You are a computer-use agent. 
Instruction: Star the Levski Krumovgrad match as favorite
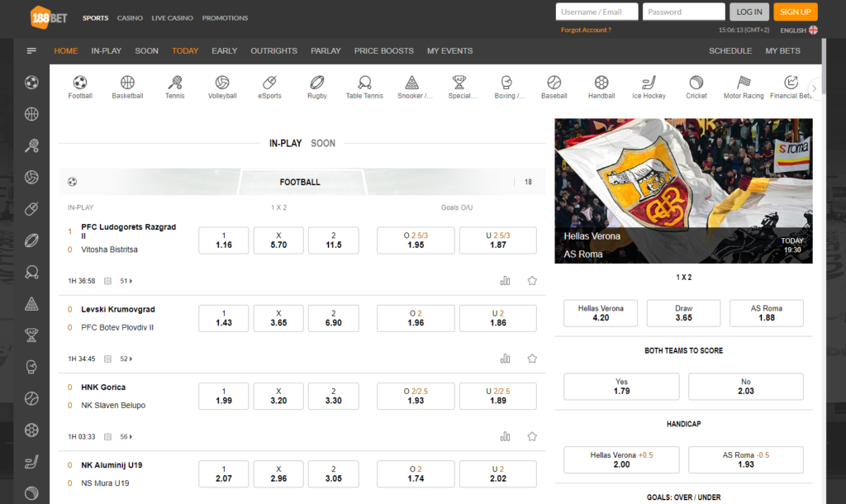(532, 359)
